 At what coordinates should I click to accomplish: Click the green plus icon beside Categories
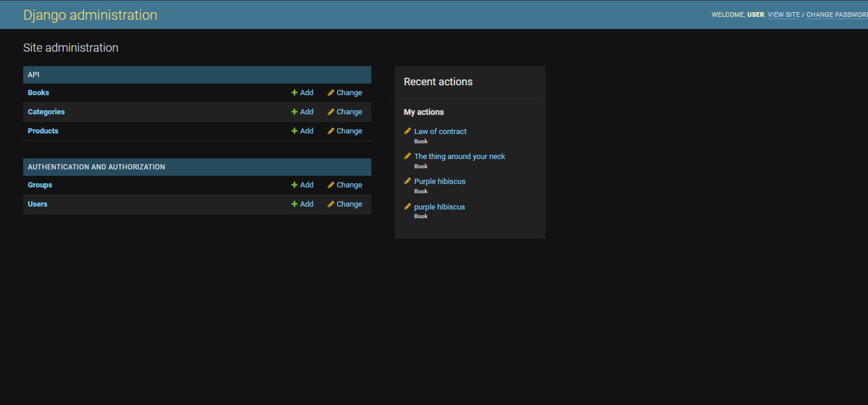[294, 111]
